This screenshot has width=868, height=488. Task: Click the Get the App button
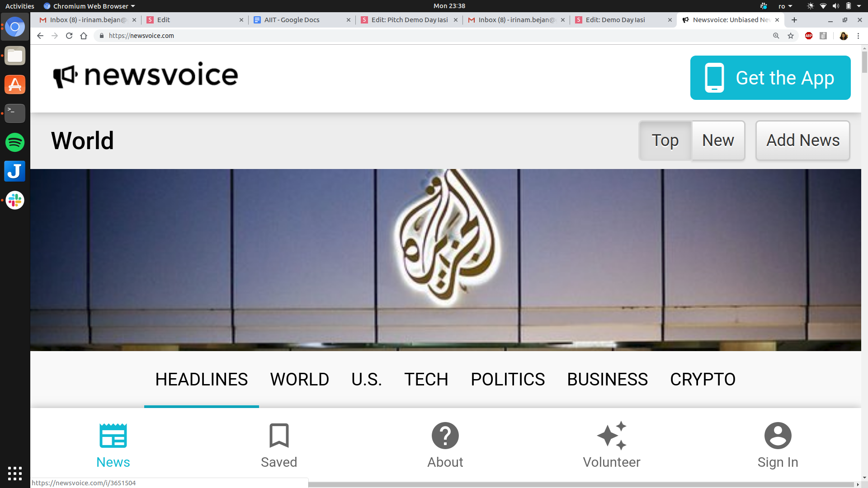tap(770, 78)
